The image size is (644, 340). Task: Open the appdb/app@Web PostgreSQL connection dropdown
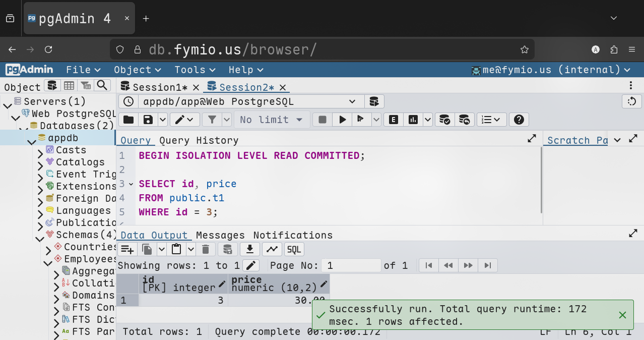coord(250,101)
